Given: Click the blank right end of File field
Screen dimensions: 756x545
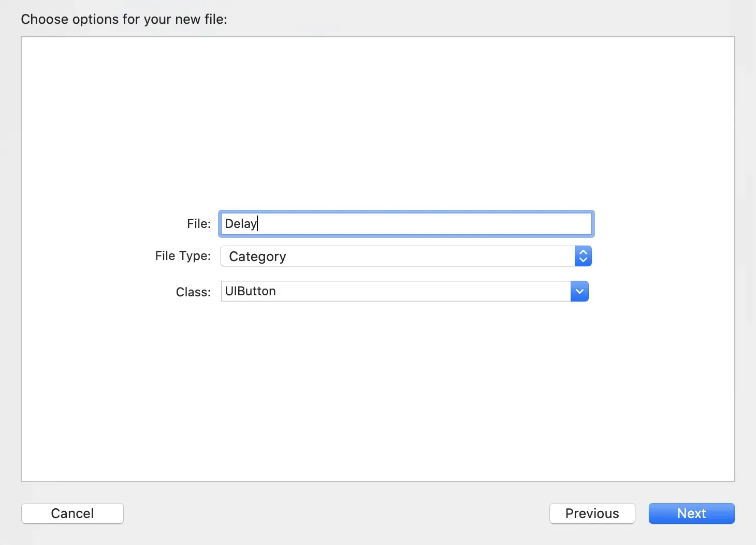Looking at the screenshot, I should pos(544,224).
